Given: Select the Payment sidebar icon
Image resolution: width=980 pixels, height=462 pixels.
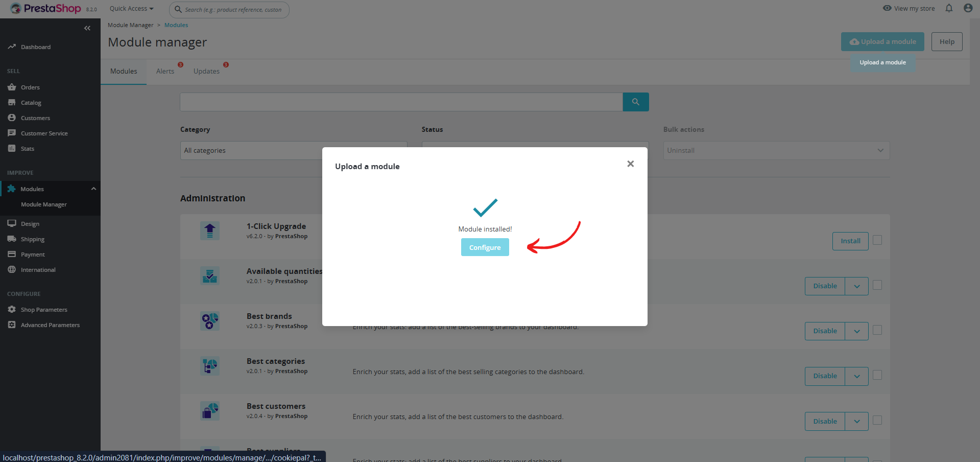Looking at the screenshot, I should tap(32, 254).
